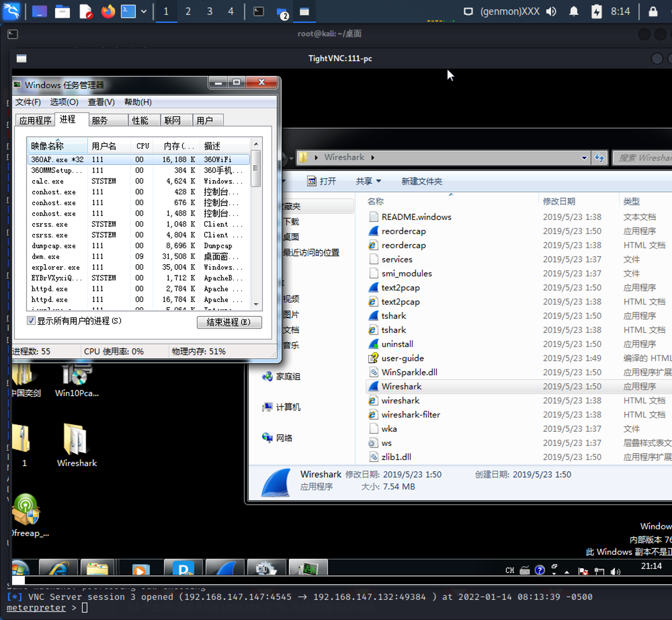
Task: Open the 查看(V) menu
Action: [x=101, y=102]
